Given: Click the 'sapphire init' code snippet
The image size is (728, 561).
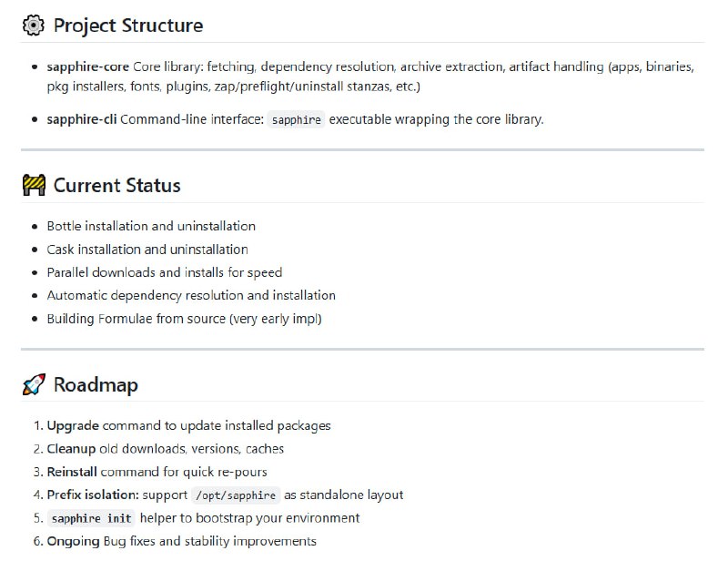Looking at the screenshot, I should coord(91,518).
